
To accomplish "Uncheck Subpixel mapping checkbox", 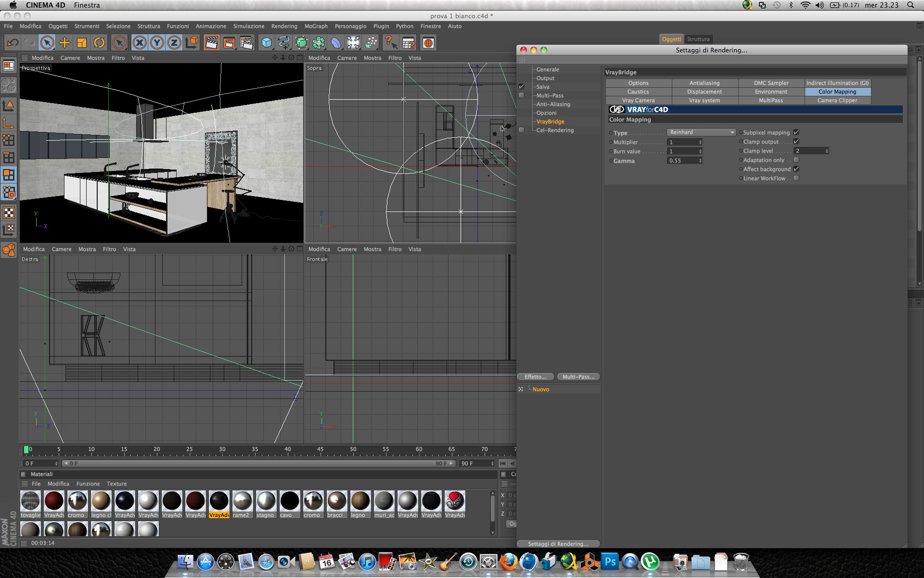I will click(x=796, y=132).
